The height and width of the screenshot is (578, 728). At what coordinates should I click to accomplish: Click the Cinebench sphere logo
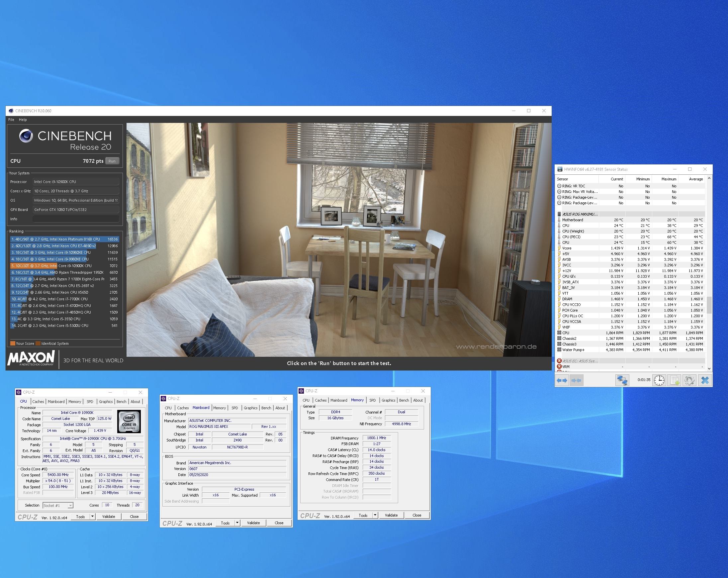pyautogui.click(x=26, y=136)
